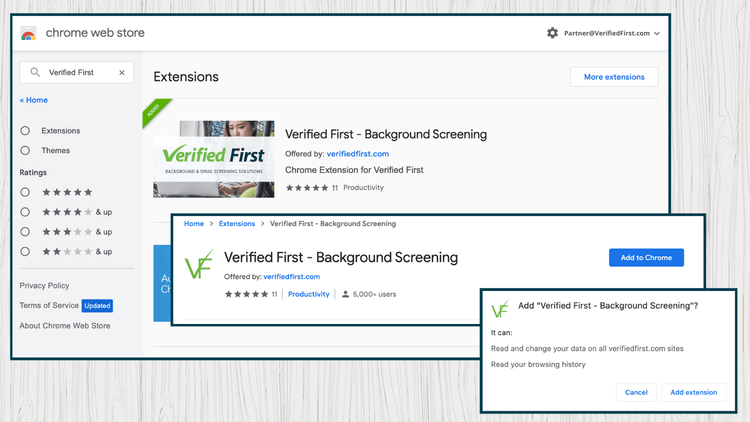
Task: Open settings via the gear icon
Action: [x=552, y=33]
